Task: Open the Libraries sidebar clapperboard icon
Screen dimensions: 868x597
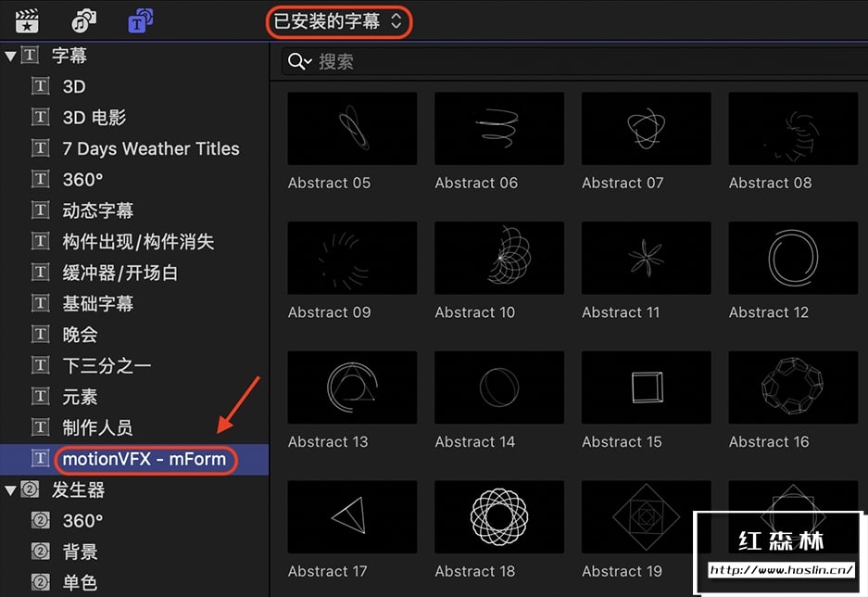Action: [27, 21]
